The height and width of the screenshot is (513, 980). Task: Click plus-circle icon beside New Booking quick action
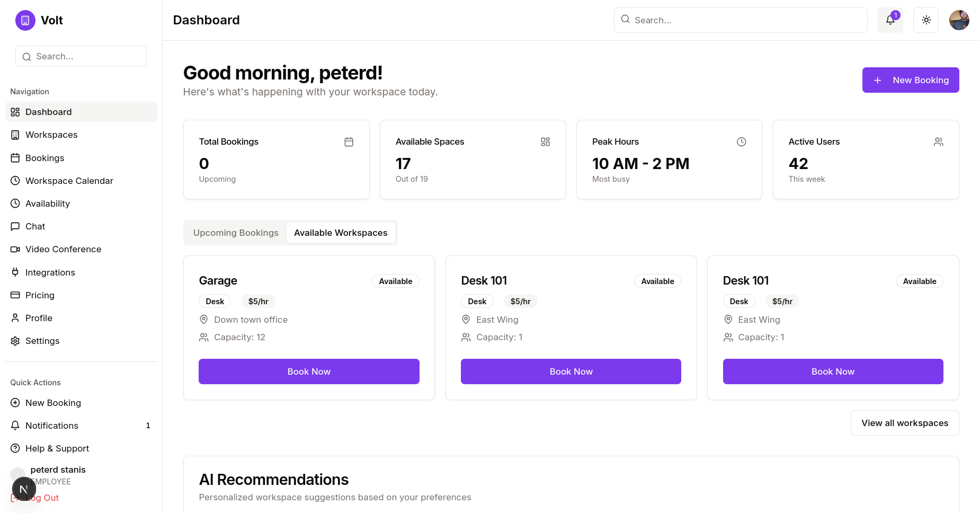(15, 403)
